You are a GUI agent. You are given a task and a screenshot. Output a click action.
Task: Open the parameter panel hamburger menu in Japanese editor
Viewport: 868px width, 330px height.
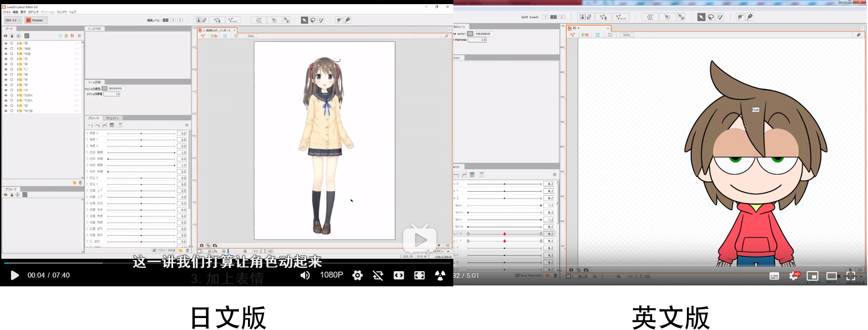coord(187,125)
